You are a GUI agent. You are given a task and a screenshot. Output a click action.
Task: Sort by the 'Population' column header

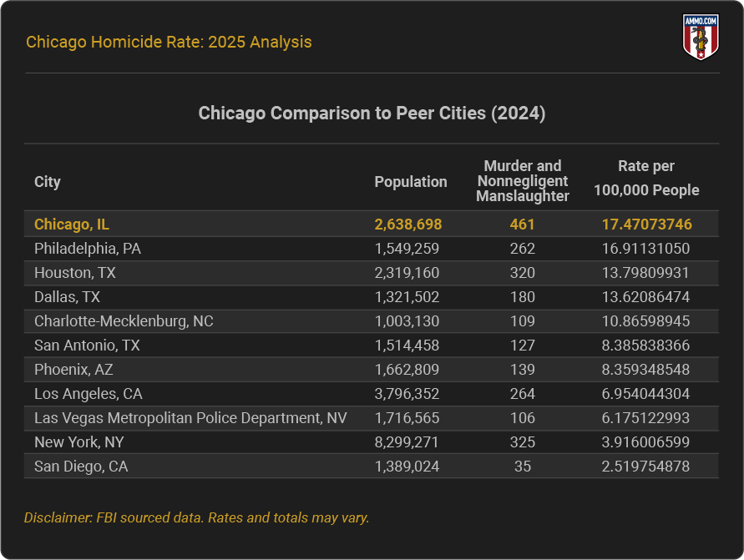410,181
